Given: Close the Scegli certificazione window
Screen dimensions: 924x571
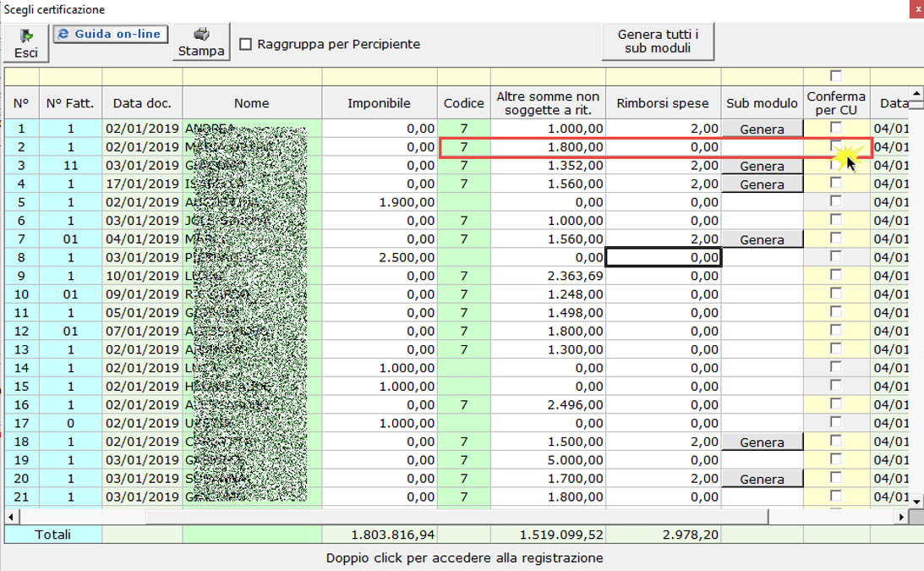Looking at the screenshot, I should point(917,10).
